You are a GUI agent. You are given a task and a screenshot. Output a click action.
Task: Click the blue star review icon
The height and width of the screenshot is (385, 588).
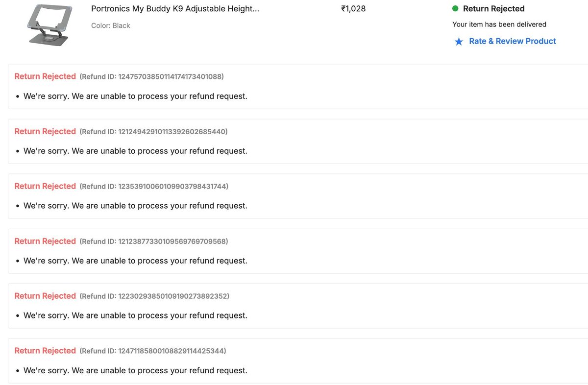(459, 42)
